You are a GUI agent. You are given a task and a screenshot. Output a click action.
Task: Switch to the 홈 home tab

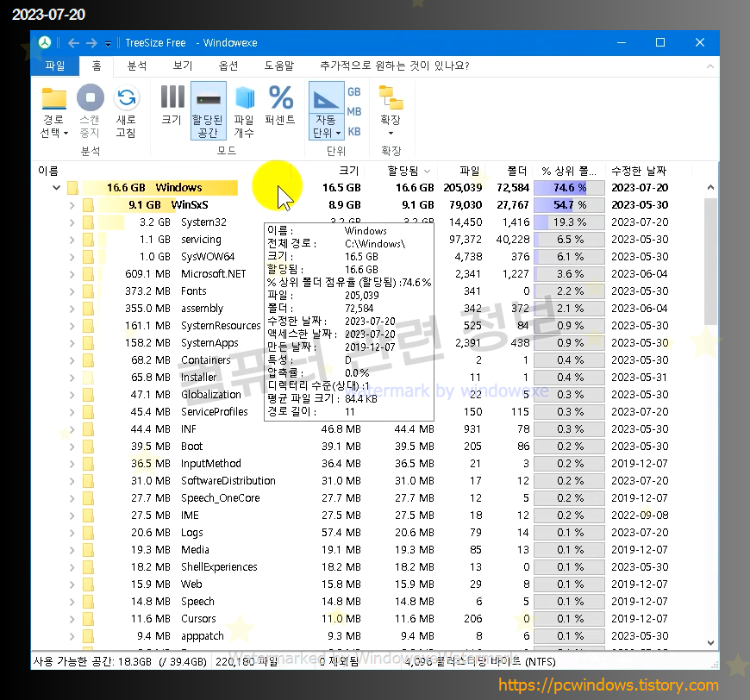pyautogui.click(x=97, y=66)
